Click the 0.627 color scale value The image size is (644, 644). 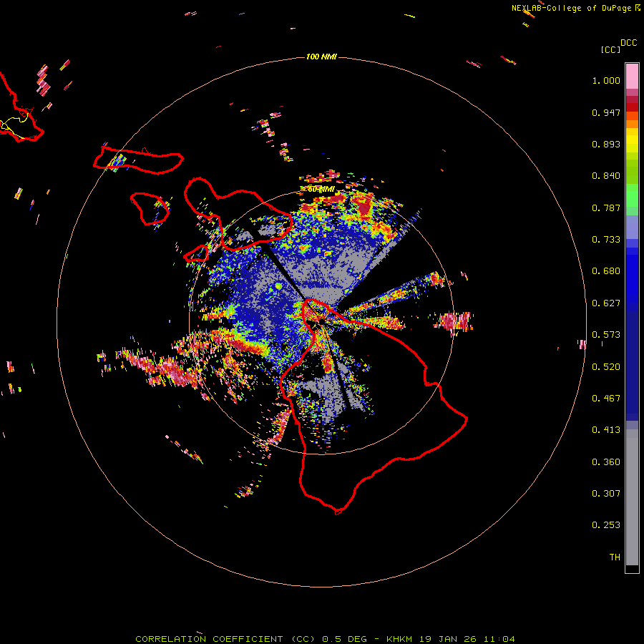point(606,303)
